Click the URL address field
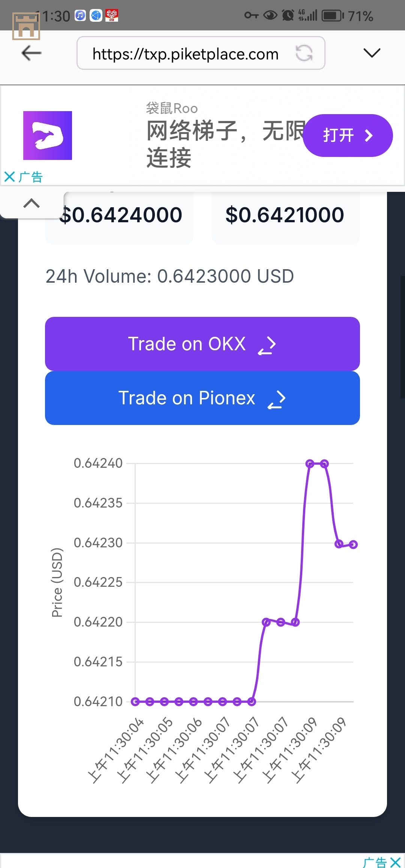This screenshot has height=868, width=405. point(201,53)
